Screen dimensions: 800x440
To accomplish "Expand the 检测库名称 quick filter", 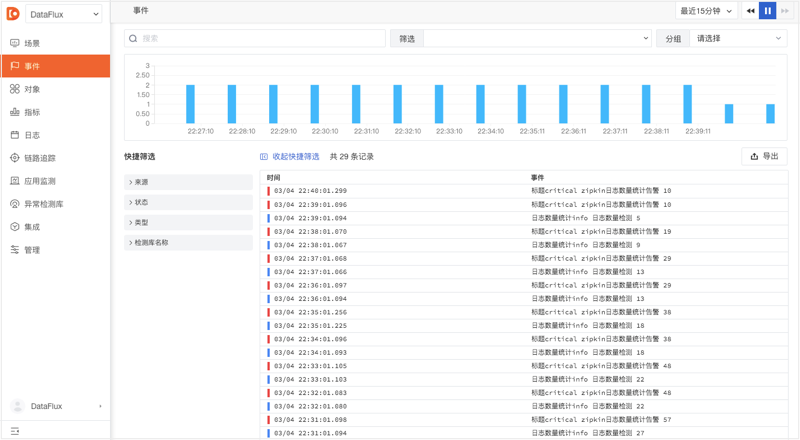I will [x=188, y=242].
